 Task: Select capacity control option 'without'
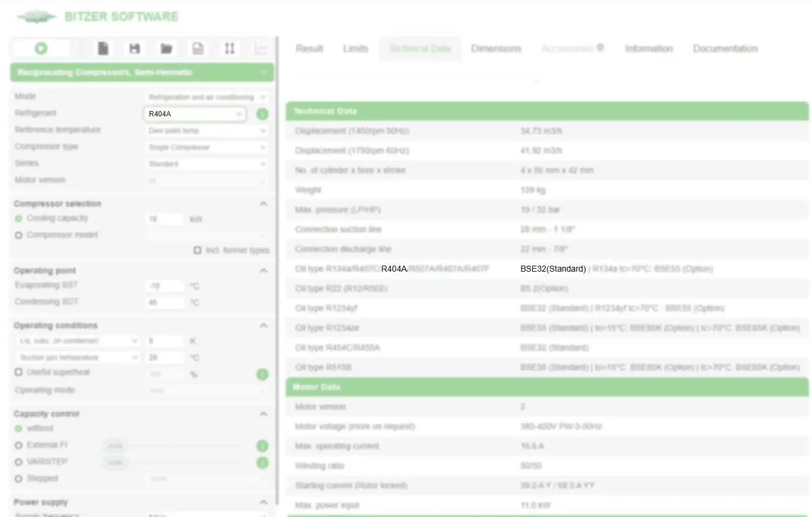coord(18,429)
